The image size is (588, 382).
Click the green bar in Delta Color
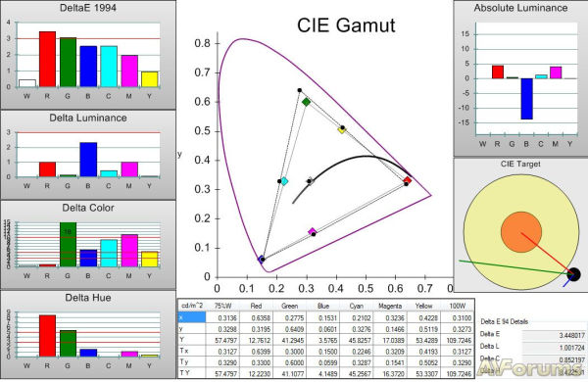coord(68,245)
